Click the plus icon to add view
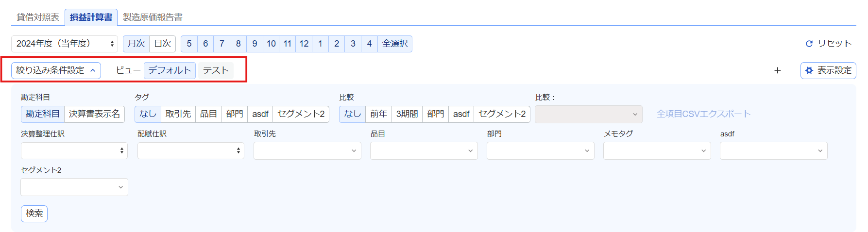 coord(777,70)
